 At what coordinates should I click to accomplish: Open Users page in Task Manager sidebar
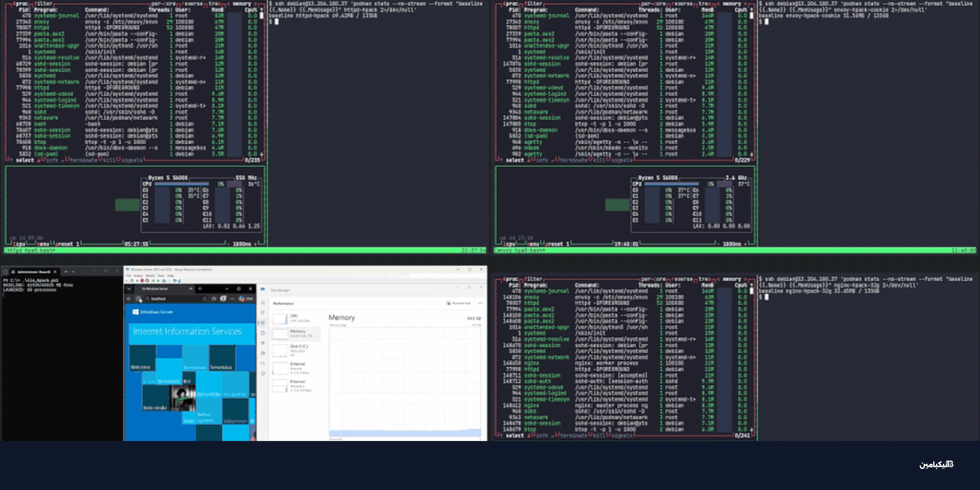(x=263, y=353)
